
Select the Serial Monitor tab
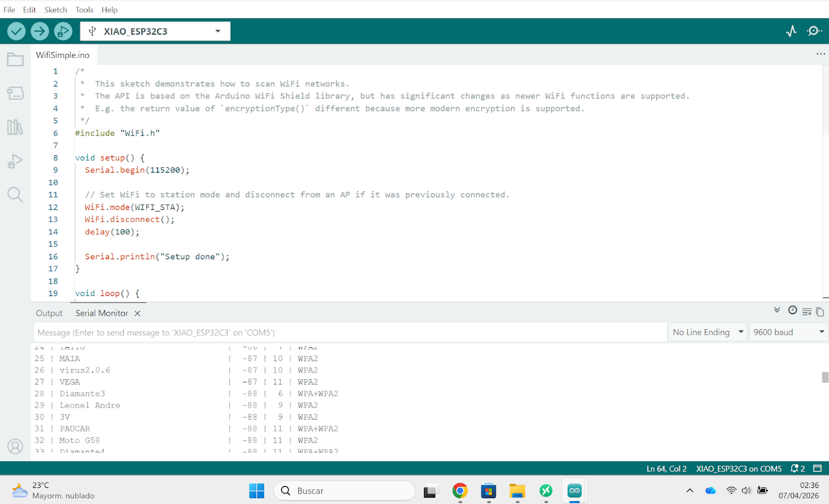click(101, 314)
